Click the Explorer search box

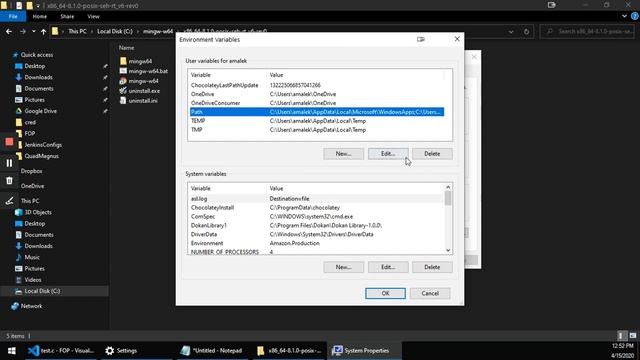click(587, 31)
